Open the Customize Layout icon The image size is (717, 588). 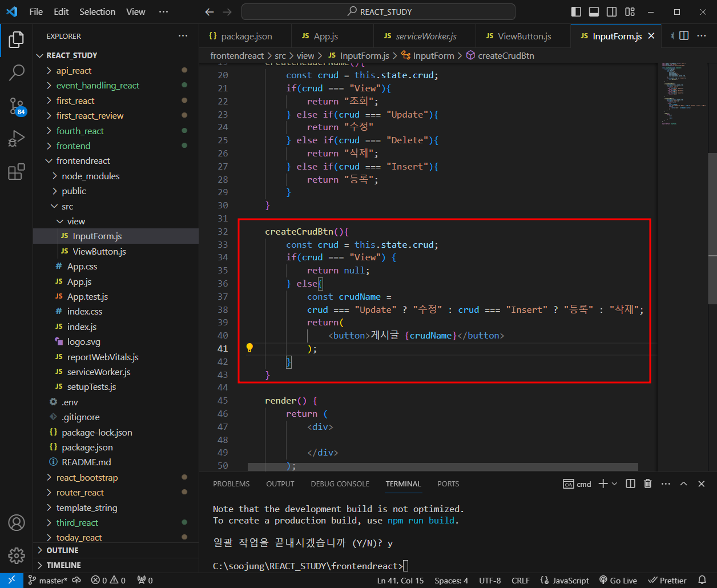point(630,12)
